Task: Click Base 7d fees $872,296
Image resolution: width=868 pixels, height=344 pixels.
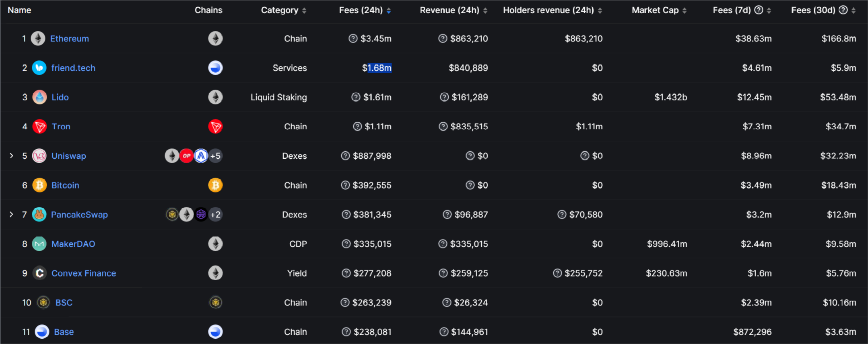Action: point(753,332)
